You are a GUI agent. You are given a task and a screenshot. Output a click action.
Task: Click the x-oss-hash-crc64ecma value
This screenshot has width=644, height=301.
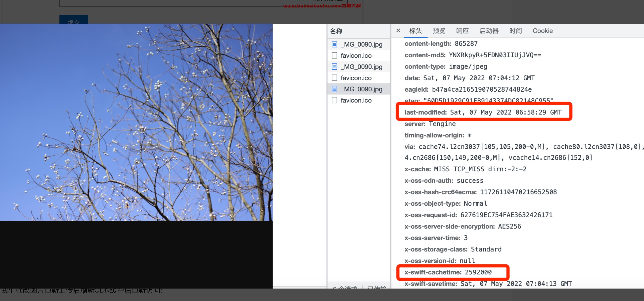pos(518,192)
